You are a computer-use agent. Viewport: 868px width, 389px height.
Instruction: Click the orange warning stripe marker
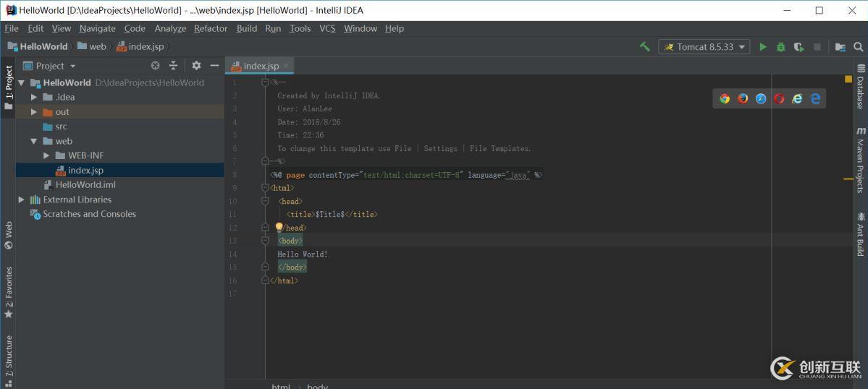pos(848,179)
